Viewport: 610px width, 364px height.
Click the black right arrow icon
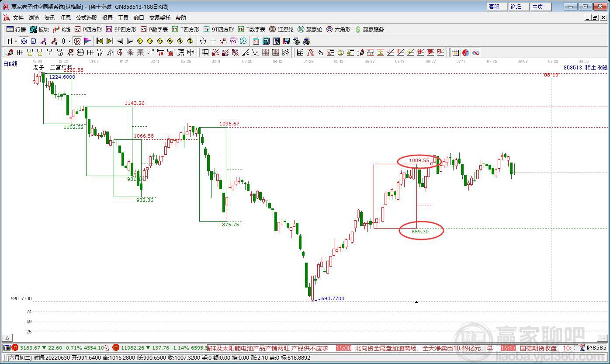[130, 41]
